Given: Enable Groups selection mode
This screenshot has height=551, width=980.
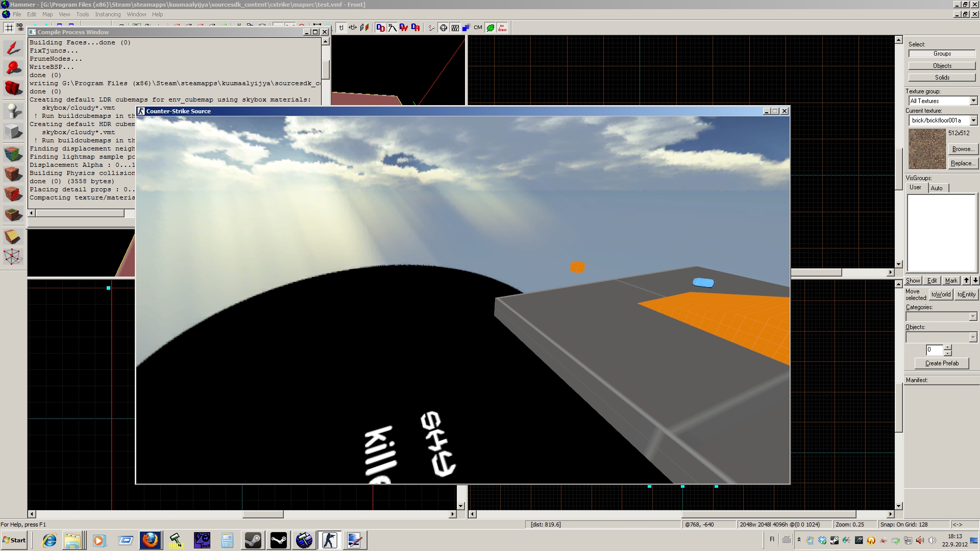Looking at the screenshot, I should (942, 54).
